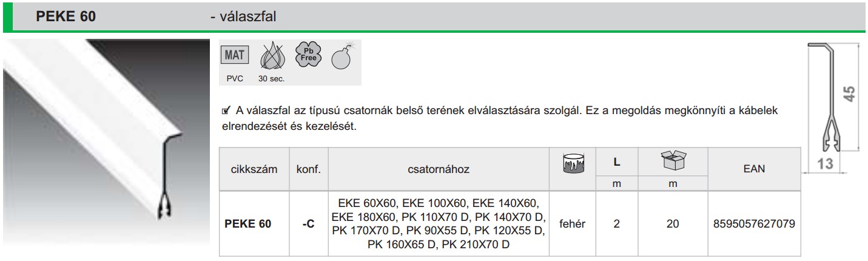Click the konf. column header
Screen dimensions: 868x261
(x=308, y=170)
